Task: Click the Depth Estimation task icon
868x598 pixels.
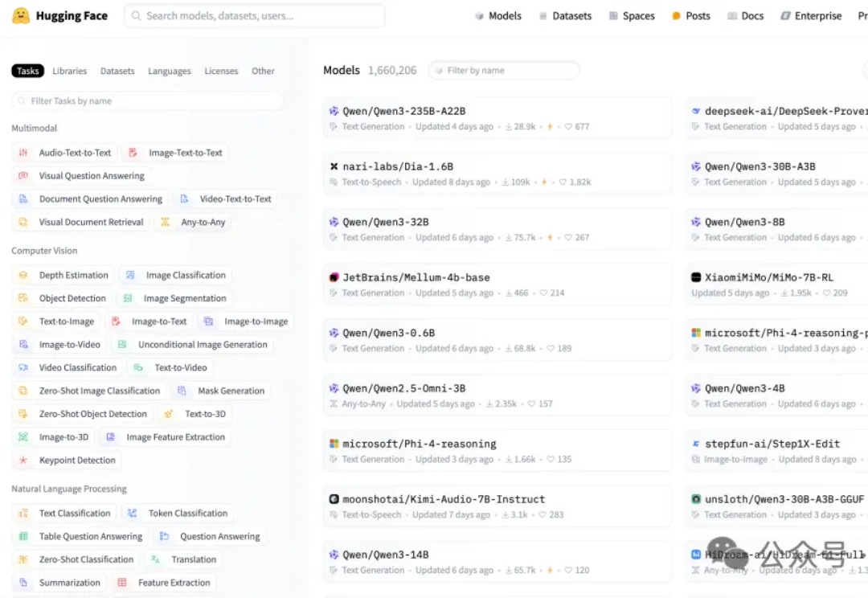Action: click(x=23, y=275)
